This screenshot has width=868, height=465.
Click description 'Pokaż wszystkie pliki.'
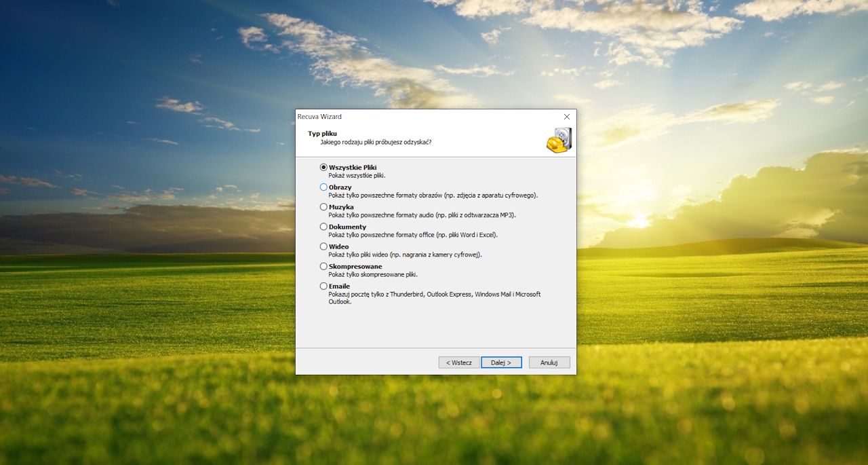[357, 176]
